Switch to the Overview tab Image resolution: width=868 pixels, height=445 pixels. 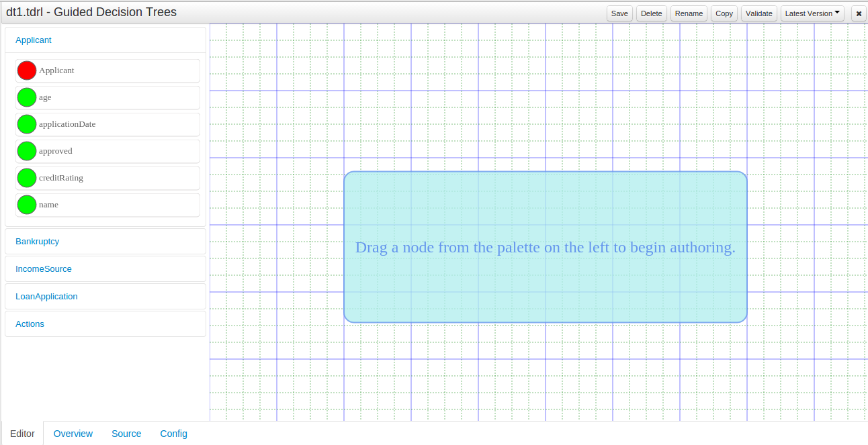point(73,434)
